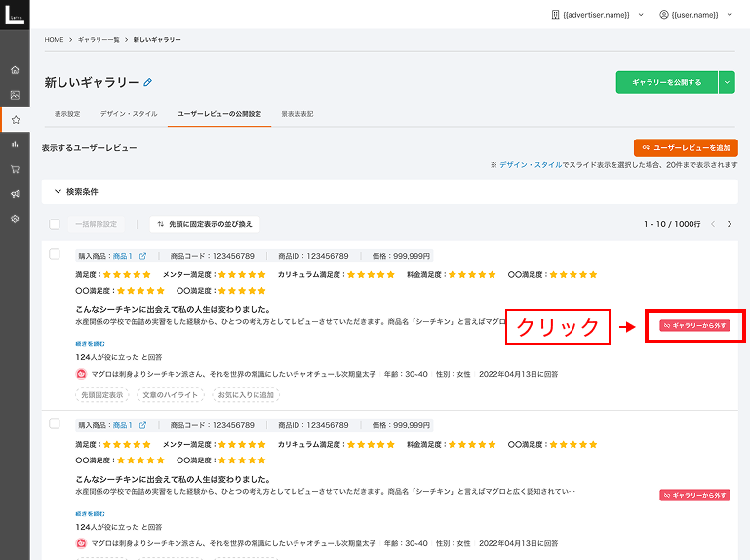This screenshot has height=560, width=750.
Task: Select the star reviews icon in sidebar
Action: (x=16, y=120)
